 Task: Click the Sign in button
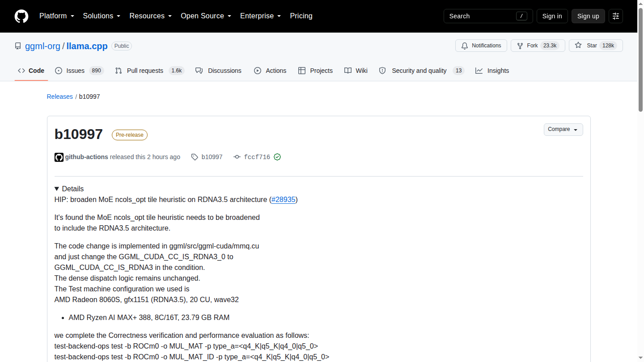pos(552,16)
